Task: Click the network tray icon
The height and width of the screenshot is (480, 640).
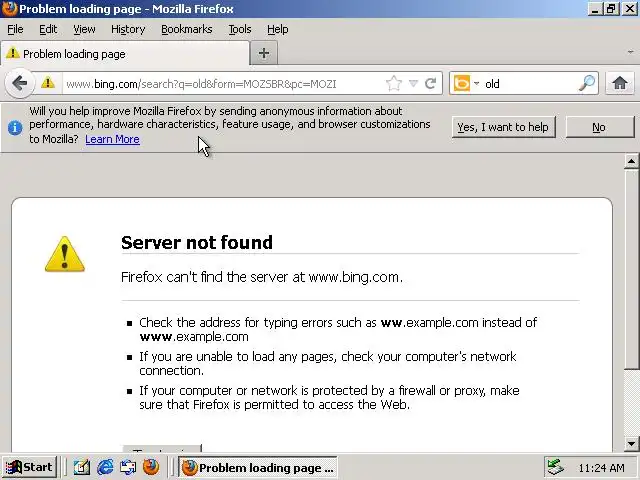Action: pos(555,467)
